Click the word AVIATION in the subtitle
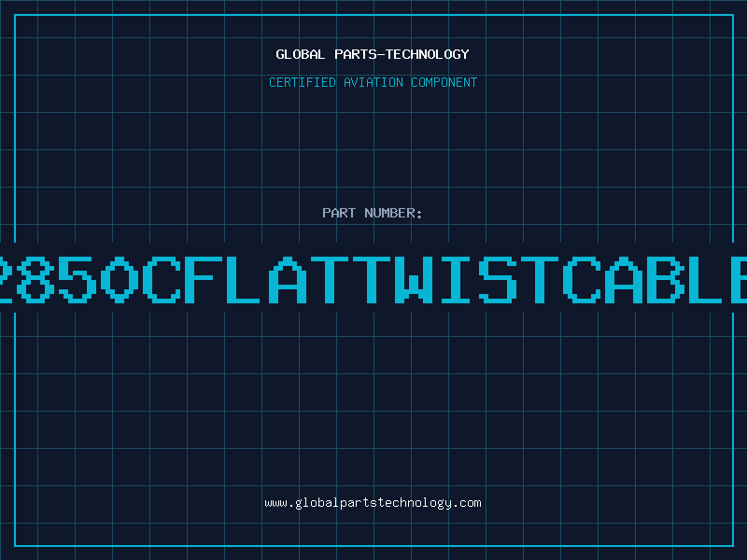Viewport: 747px width, 560px height. pyautogui.click(x=374, y=82)
